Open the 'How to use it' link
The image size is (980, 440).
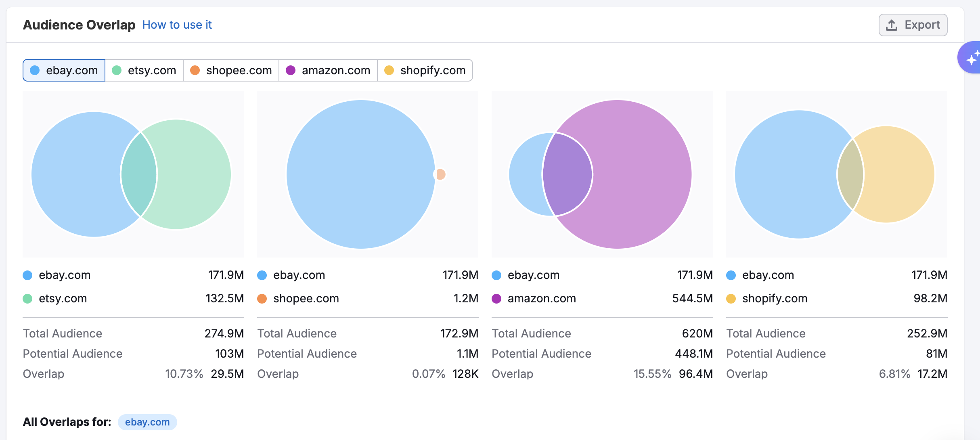[x=176, y=25]
